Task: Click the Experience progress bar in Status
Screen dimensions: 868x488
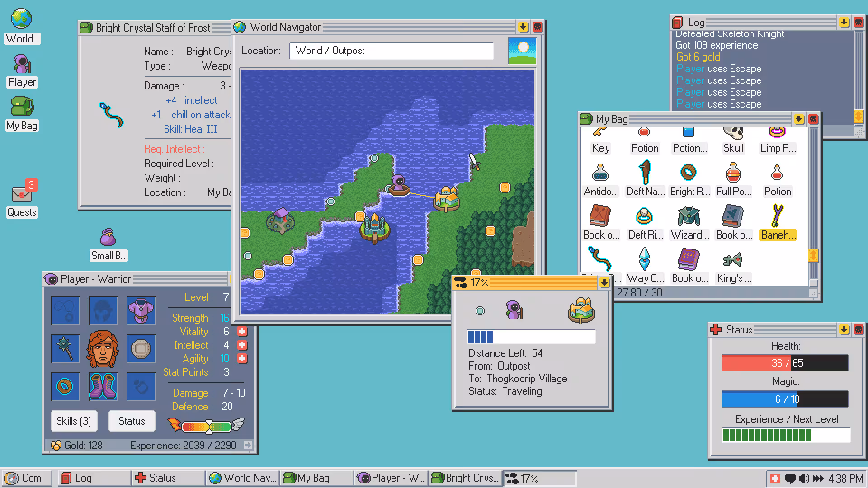Action: coord(786,435)
